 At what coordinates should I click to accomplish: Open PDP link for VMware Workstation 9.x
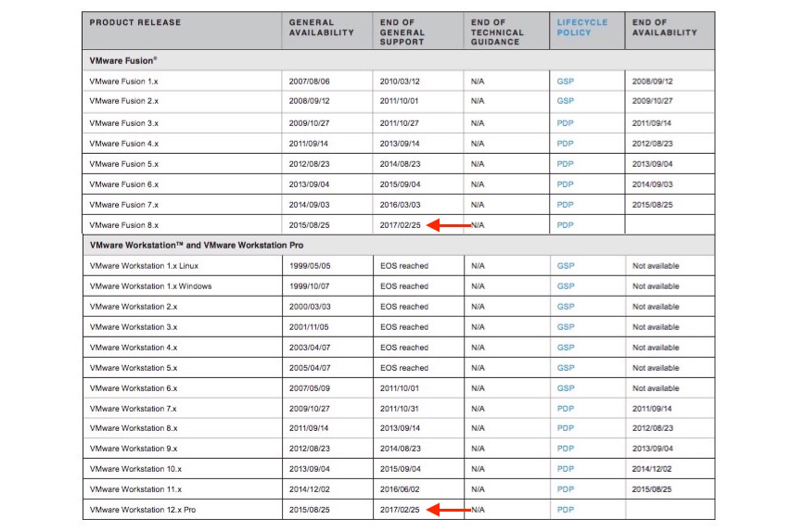[566, 449]
